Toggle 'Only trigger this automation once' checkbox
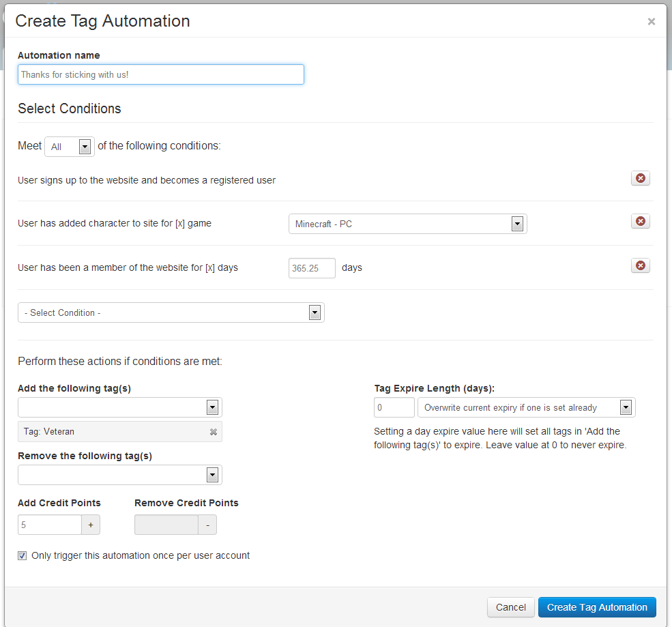 coord(23,556)
